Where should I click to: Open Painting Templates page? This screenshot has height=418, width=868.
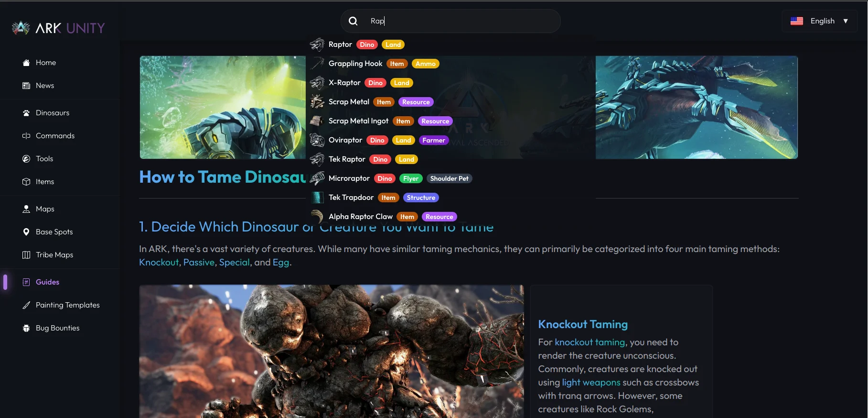coord(68,305)
